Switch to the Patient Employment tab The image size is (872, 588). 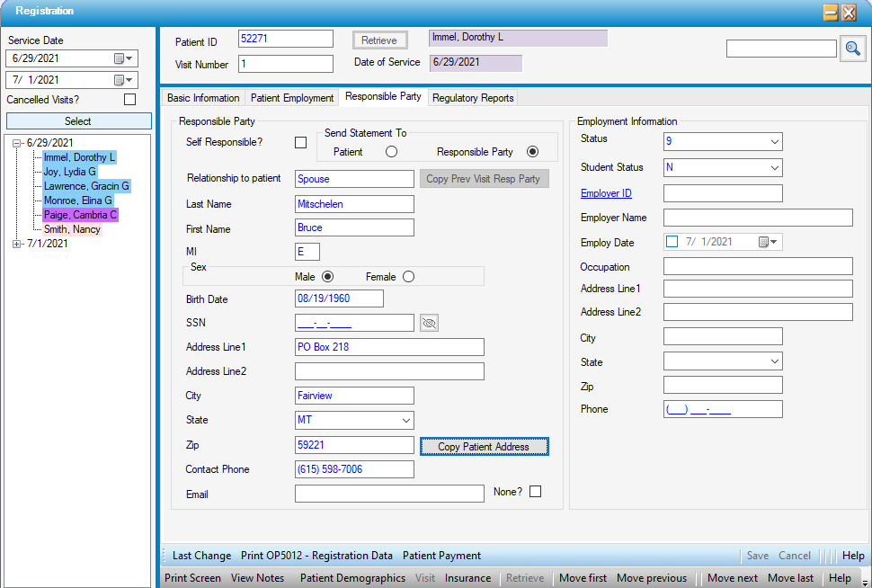click(292, 98)
